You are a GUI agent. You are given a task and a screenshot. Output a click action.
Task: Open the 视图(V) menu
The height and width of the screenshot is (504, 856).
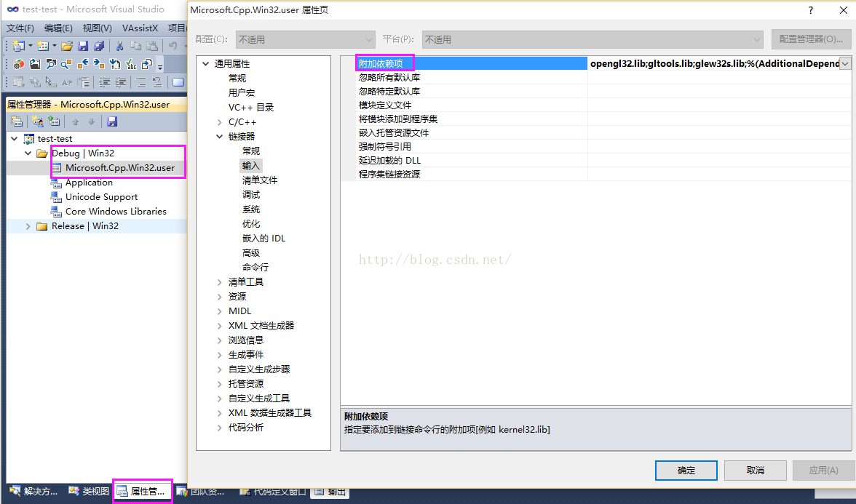[x=98, y=28]
